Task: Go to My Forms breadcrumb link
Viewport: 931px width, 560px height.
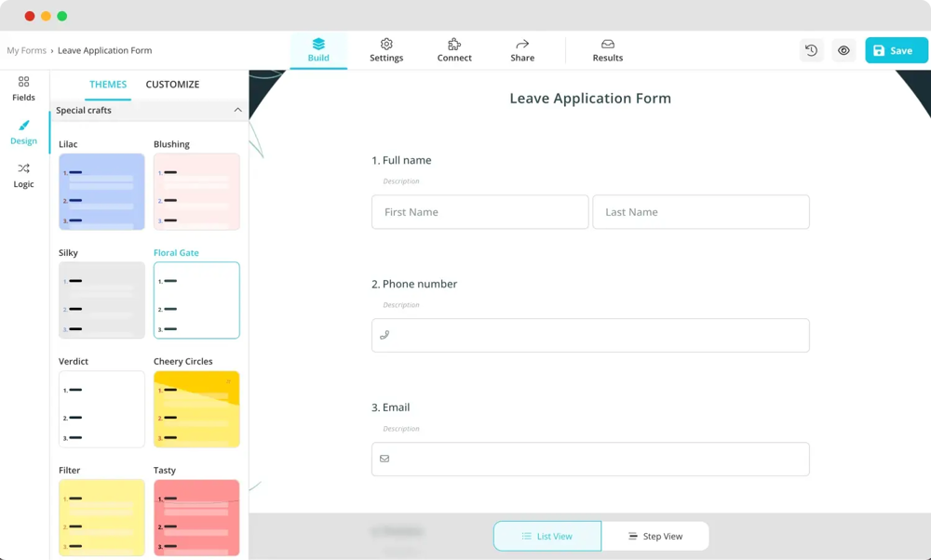Action: 26,50
